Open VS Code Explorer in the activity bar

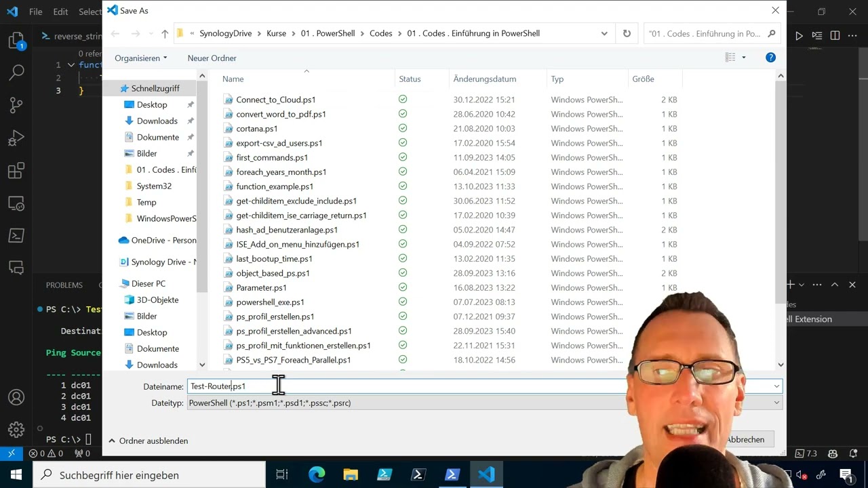[x=16, y=41]
